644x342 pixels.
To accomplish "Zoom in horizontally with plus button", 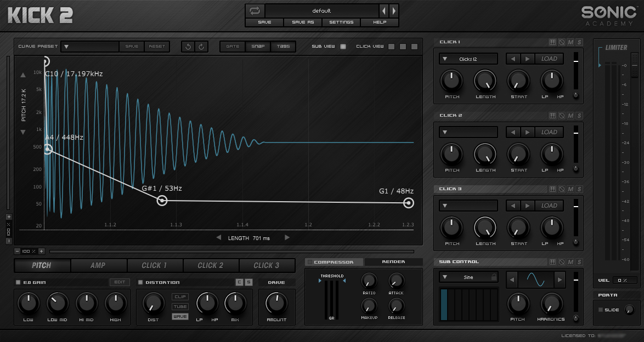I will (x=42, y=251).
